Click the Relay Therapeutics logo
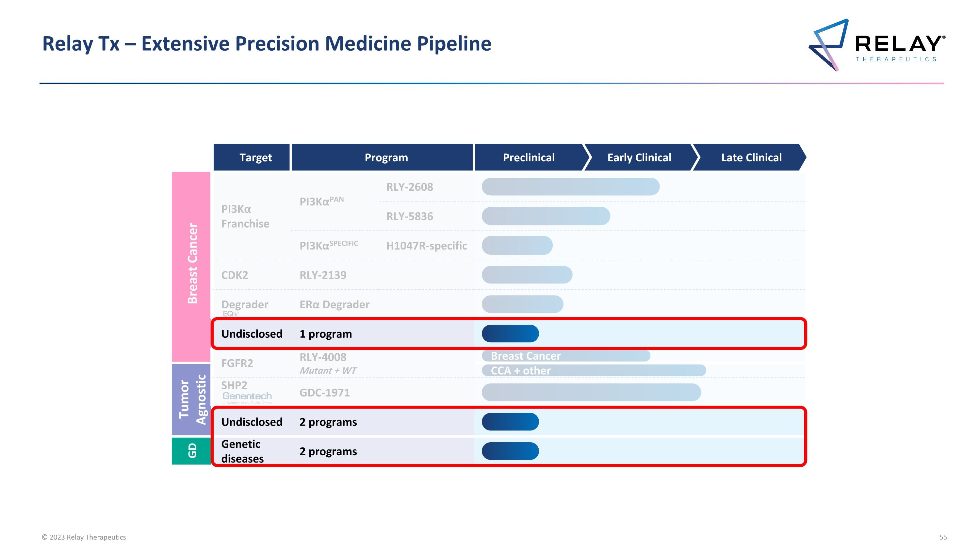Screen dimensions: 980x551 877,45
